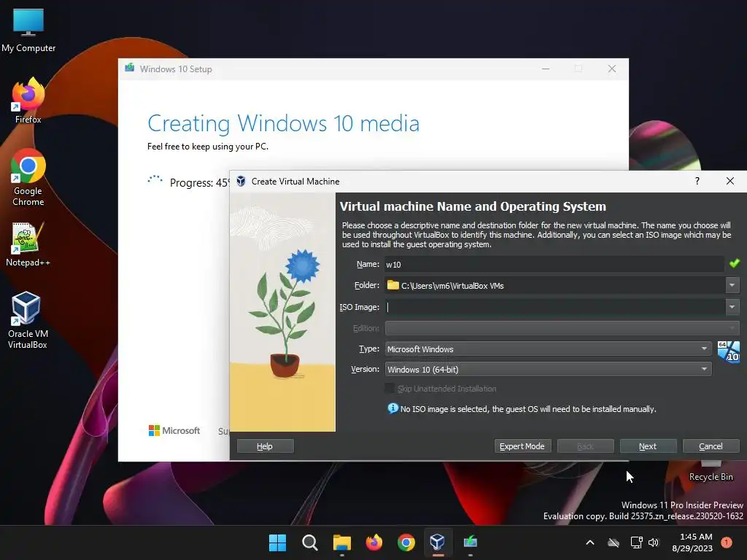Click the VirtualBox icon in Create Virtual Machine title

[x=241, y=181]
